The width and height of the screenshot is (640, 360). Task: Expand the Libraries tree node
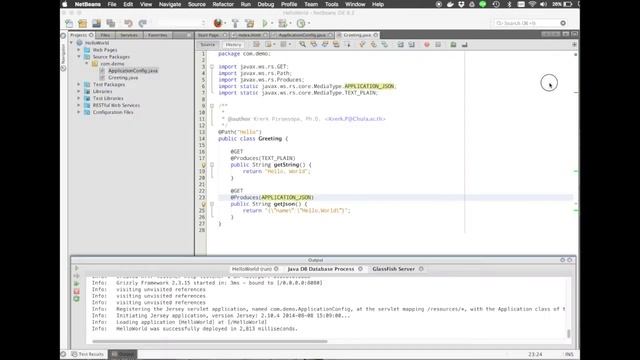pos(79,91)
